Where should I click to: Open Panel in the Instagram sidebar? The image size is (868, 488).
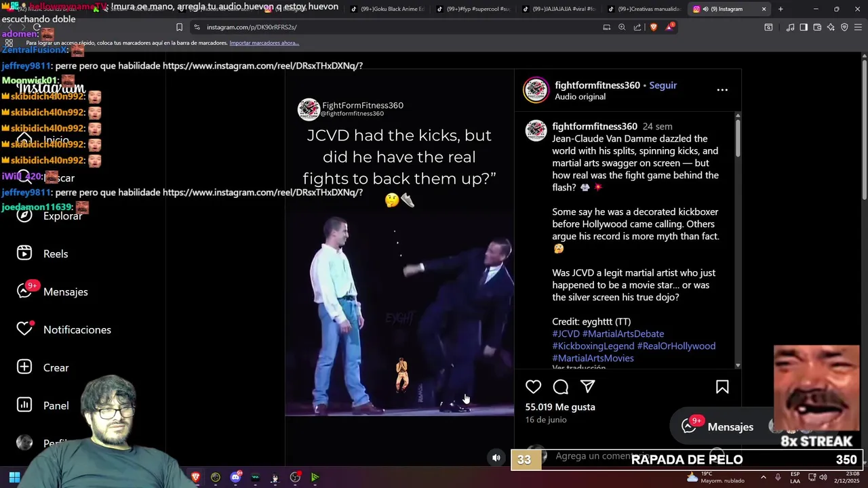click(56, 405)
